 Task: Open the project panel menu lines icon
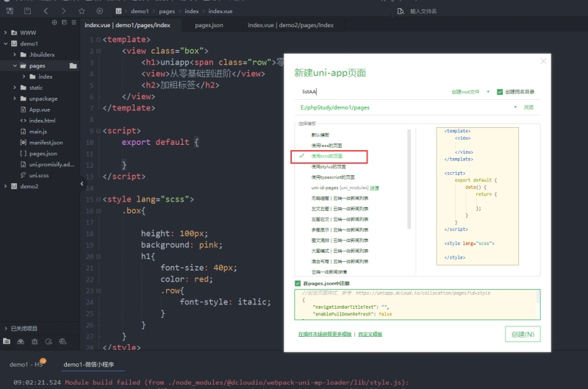coord(74,23)
